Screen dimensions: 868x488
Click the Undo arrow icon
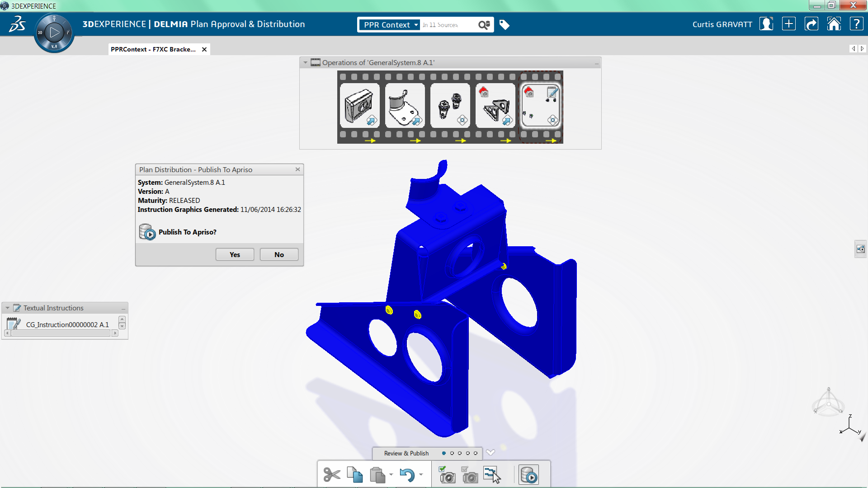point(407,475)
